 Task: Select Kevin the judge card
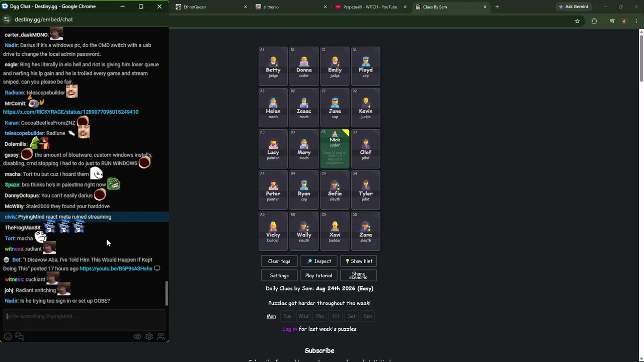click(x=366, y=107)
